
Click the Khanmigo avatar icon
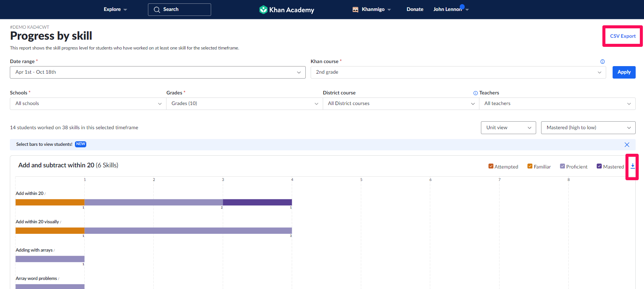pos(355,9)
